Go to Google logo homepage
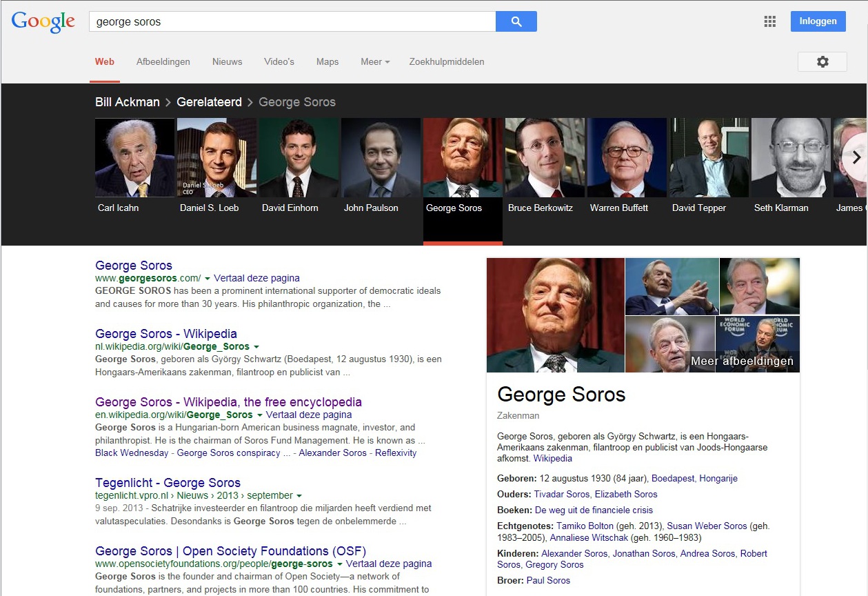This screenshot has height=596, width=868. pyautogui.click(x=43, y=22)
